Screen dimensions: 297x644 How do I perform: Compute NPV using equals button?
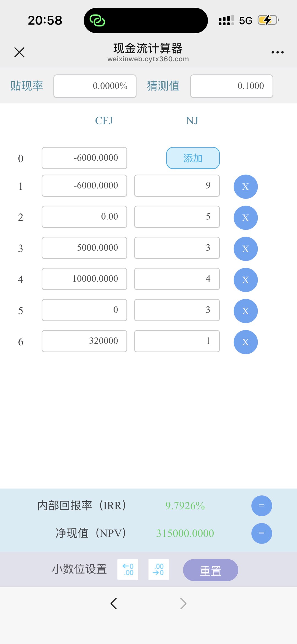coord(262,533)
